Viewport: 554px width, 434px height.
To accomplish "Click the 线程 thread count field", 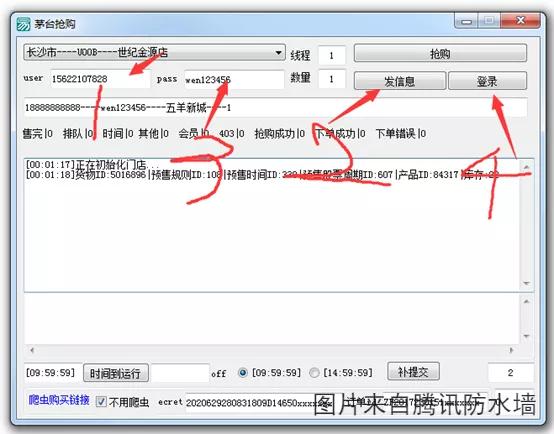I will coord(331,55).
